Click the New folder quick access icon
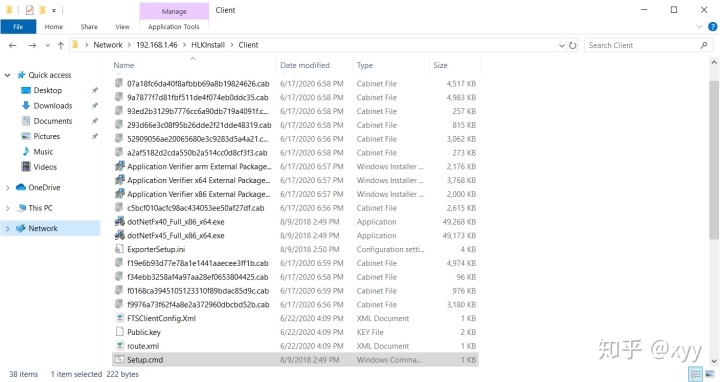This screenshot has width=720, height=382. coord(42,10)
